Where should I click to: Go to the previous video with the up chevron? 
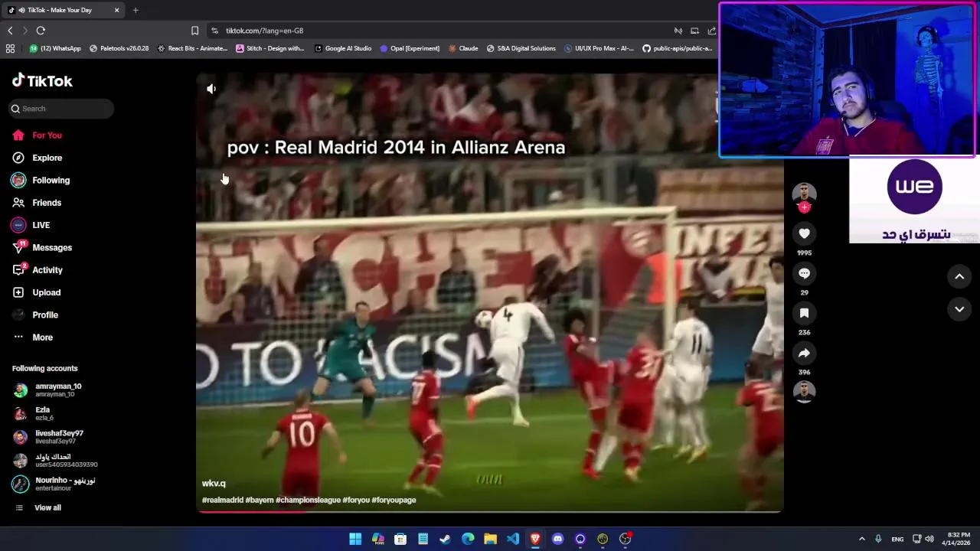959,277
